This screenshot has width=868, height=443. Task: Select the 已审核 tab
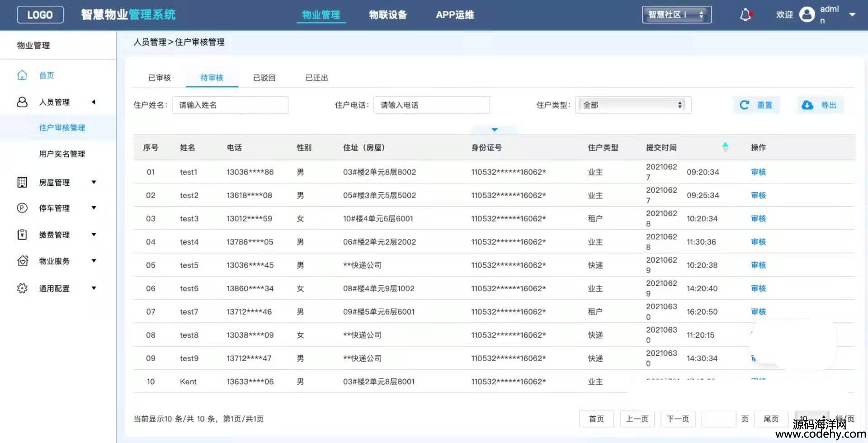[x=160, y=78]
